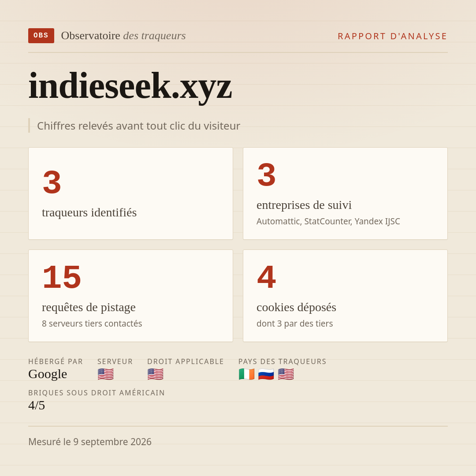The height and width of the screenshot is (476, 476).
Task: Click the Russia flag in tracker countries
Action: coord(266,374)
